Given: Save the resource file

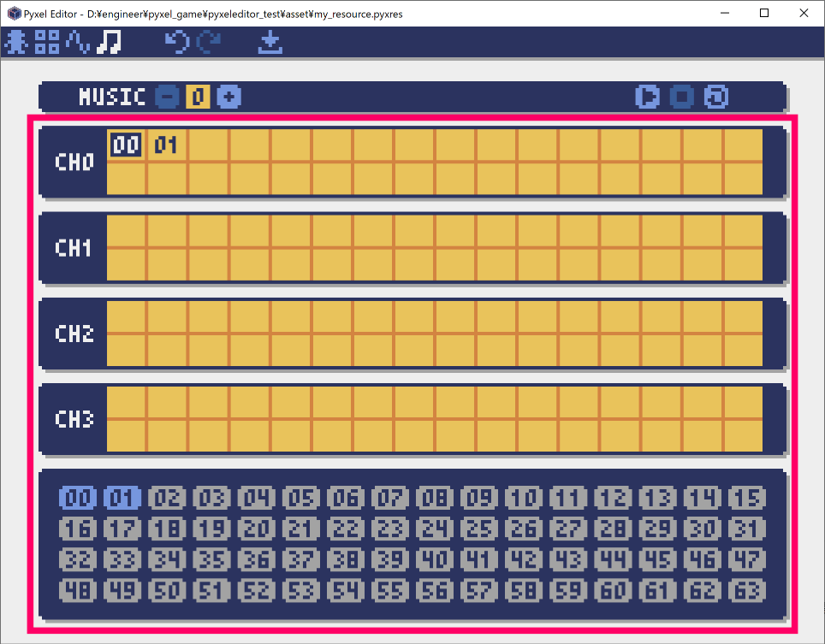Looking at the screenshot, I should [x=270, y=42].
